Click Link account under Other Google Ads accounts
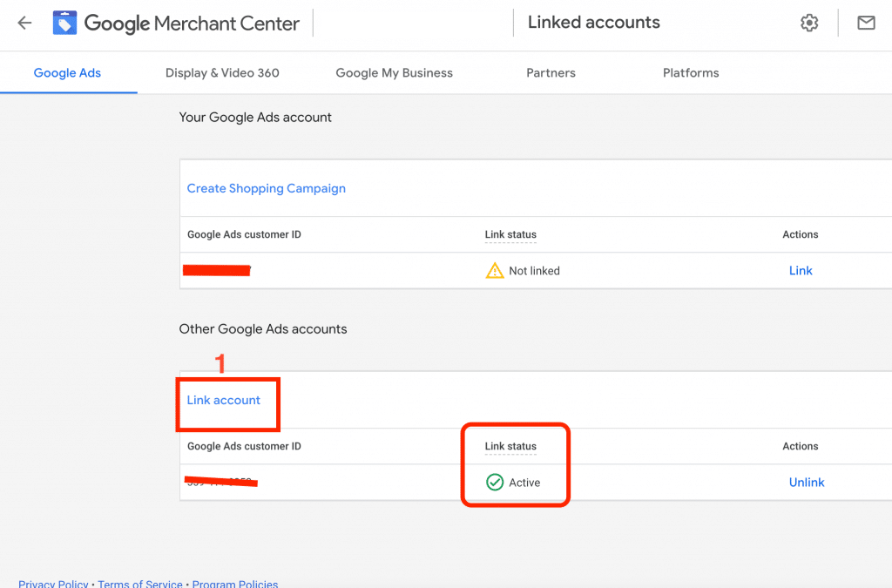The height and width of the screenshot is (588, 892). pyautogui.click(x=224, y=400)
